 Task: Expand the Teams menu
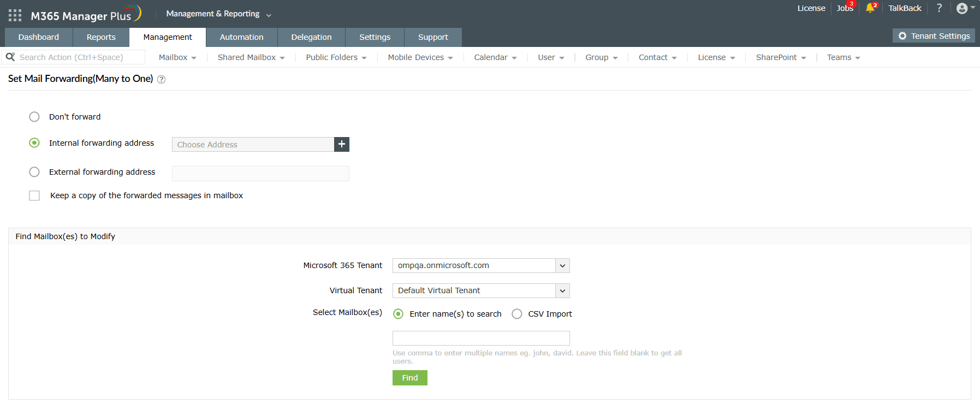point(844,57)
